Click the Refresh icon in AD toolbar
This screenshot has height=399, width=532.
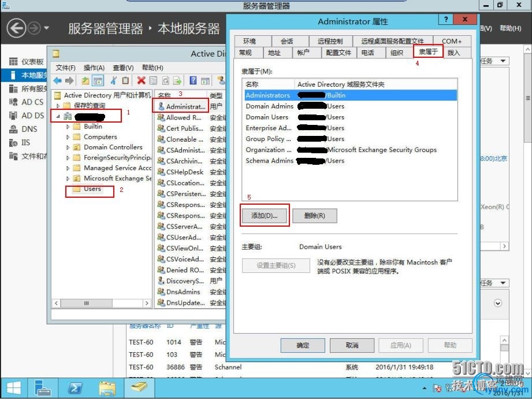click(x=165, y=81)
